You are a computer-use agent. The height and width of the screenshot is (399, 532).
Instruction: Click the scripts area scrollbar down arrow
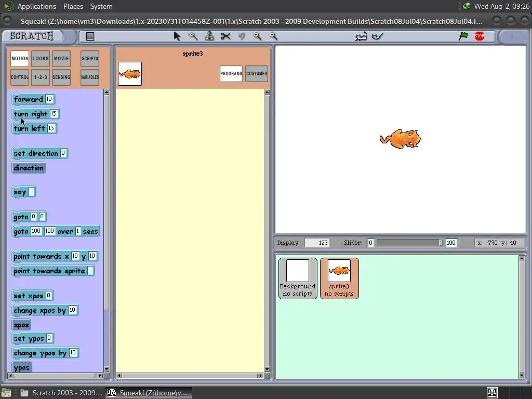tap(267, 369)
